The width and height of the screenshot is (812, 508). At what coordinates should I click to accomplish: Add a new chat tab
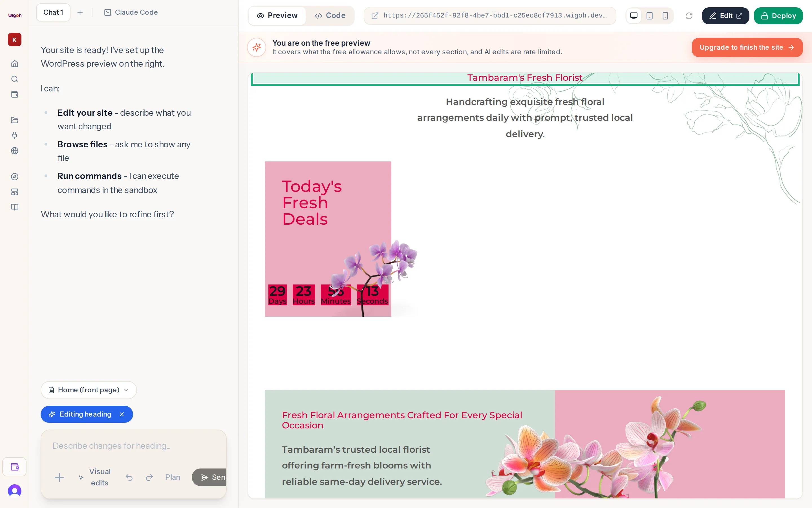[x=80, y=12]
